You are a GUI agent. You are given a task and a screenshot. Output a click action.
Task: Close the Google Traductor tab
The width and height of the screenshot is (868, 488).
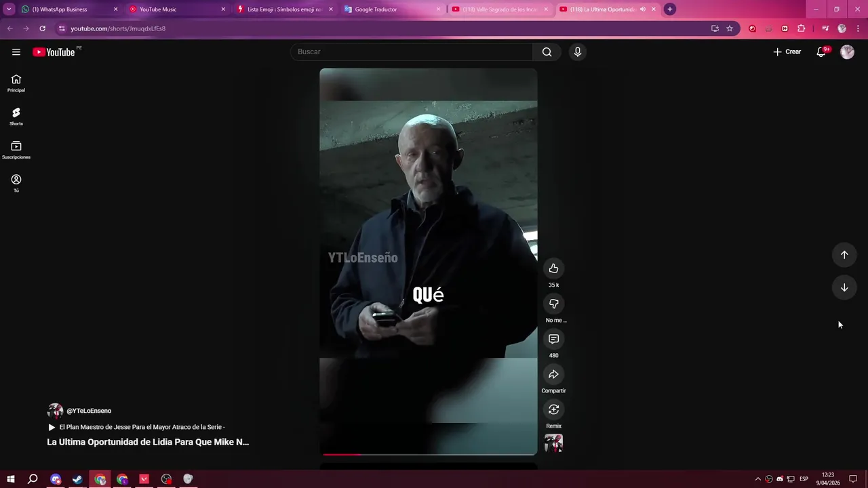tap(438, 9)
